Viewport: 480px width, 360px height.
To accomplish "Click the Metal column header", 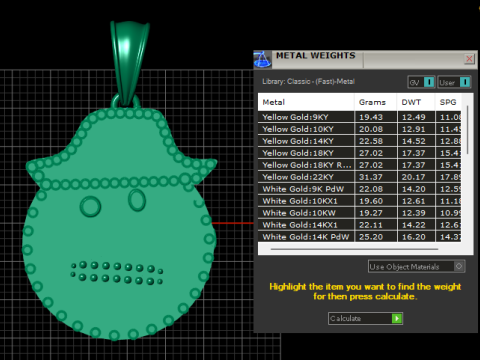I will point(306,102).
